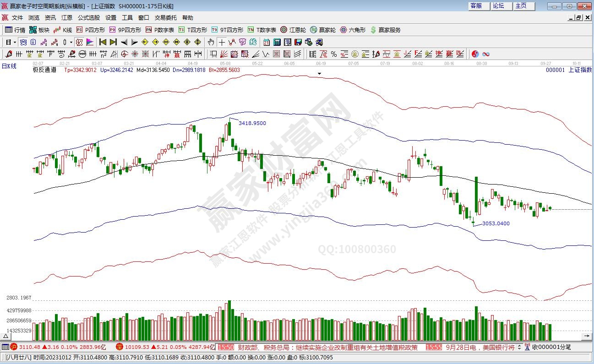
Task: Click the 客服 customer service button
Action: (476, 6)
